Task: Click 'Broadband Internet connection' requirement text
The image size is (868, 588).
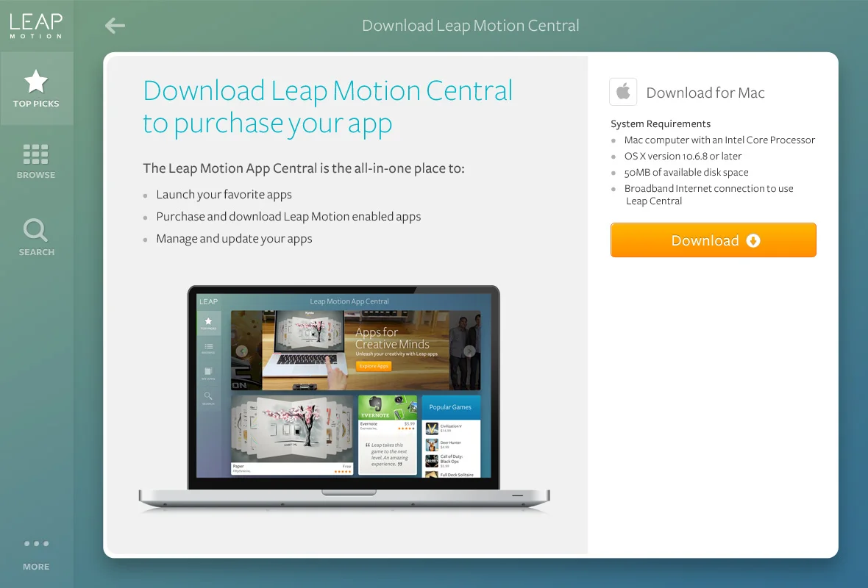Action: click(x=708, y=195)
